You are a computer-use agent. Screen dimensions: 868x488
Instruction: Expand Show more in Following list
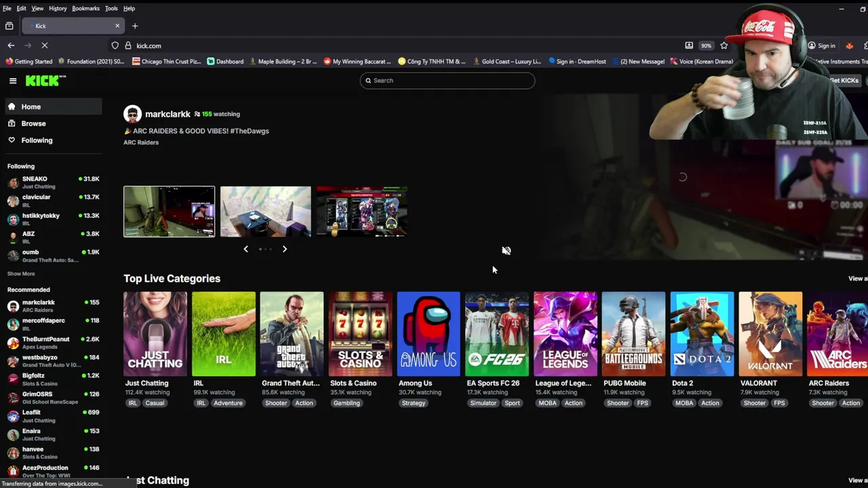coord(21,274)
